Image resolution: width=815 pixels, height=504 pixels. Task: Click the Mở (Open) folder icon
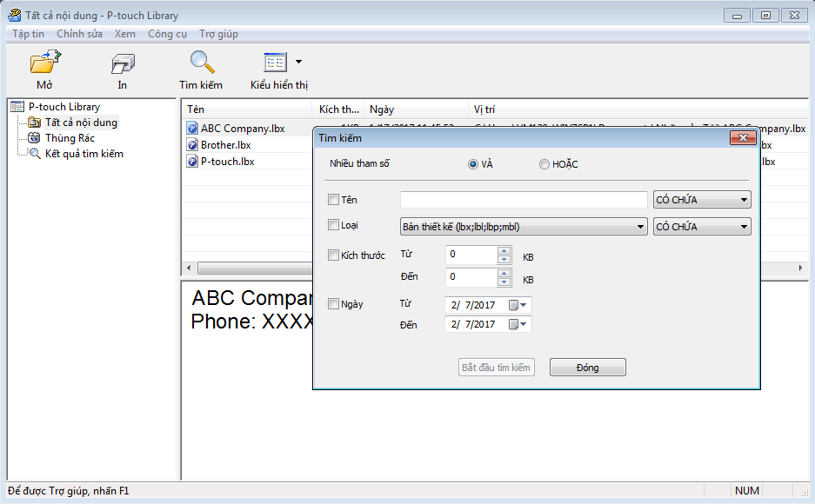pyautogui.click(x=44, y=64)
